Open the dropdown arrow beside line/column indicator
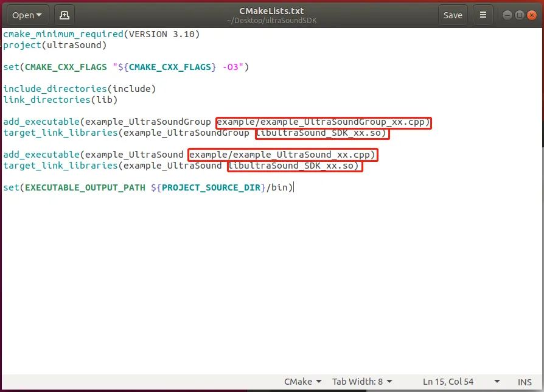Screen dimensions: 544x392 (x=497, y=382)
